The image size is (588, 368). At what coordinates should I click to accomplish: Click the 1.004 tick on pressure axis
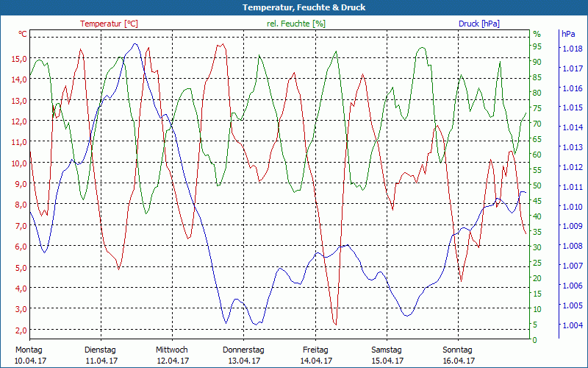point(573,325)
